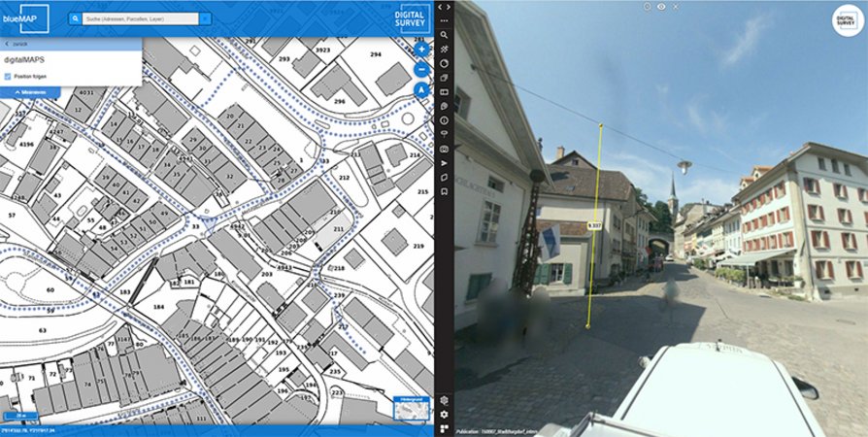Collapse the panel using the Minimieren button
The image size is (868, 437).
(30, 92)
